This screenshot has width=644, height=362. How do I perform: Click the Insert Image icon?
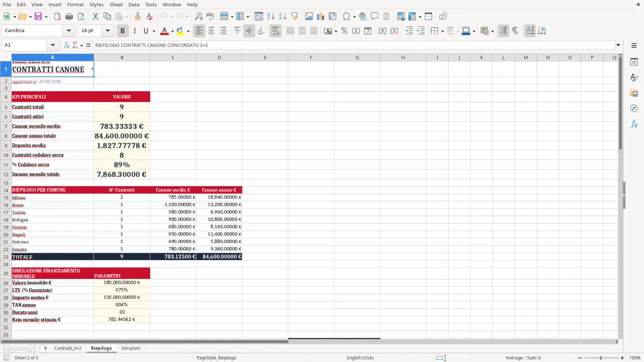pos(309,17)
